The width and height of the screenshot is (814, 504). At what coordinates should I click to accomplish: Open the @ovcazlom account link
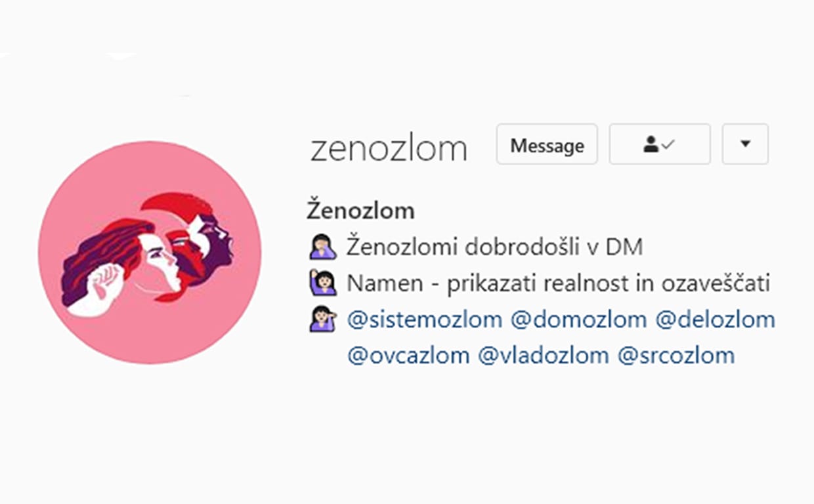(408, 356)
